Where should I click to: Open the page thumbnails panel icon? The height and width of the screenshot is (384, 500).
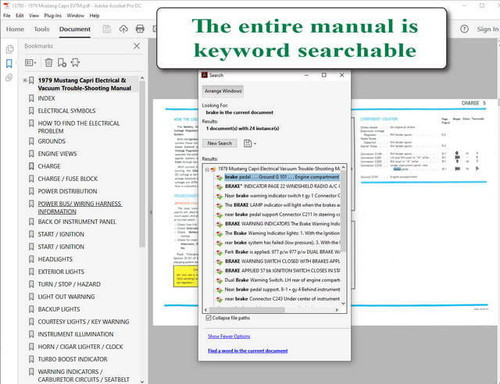point(9,49)
